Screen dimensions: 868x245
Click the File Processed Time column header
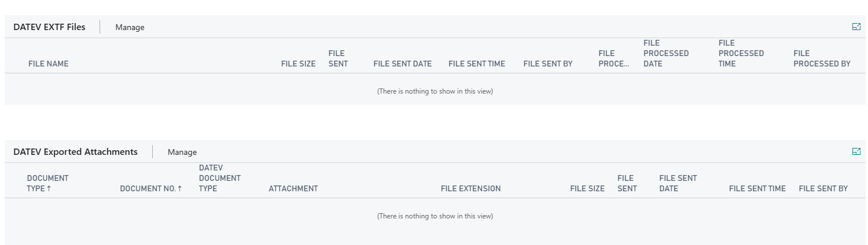pyautogui.click(x=741, y=53)
